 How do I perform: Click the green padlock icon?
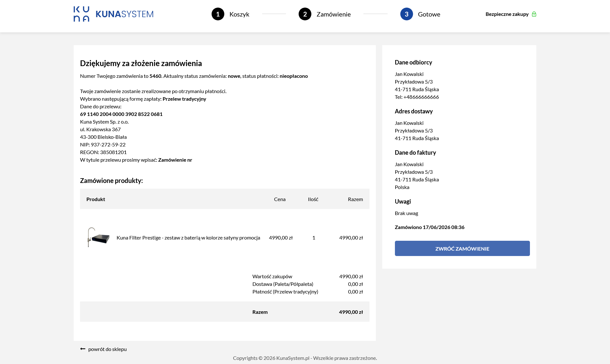(x=534, y=14)
